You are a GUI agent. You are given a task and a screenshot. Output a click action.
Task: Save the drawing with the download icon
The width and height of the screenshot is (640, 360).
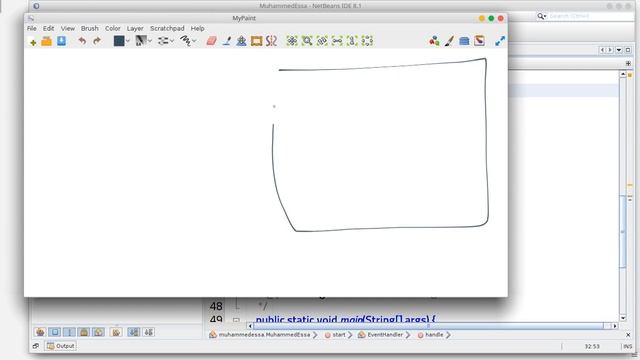click(x=61, y=41)
